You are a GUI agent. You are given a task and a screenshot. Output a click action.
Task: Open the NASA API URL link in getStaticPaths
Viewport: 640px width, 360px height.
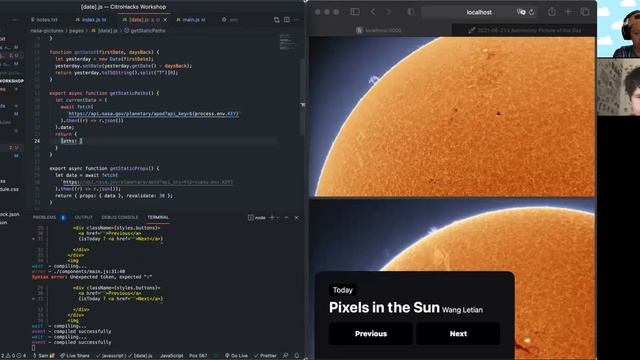[x=153, y=114]
